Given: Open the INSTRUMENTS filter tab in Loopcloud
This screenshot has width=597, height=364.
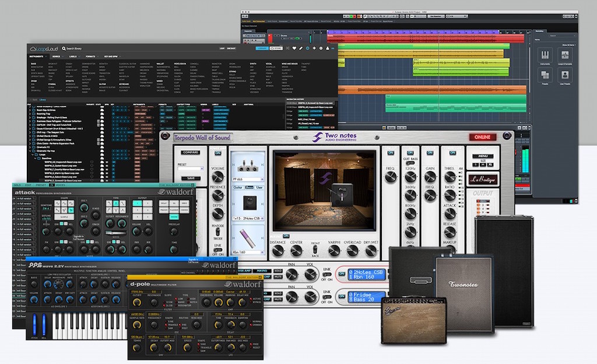Looking at the screenshot, I should tap(37, 56).
